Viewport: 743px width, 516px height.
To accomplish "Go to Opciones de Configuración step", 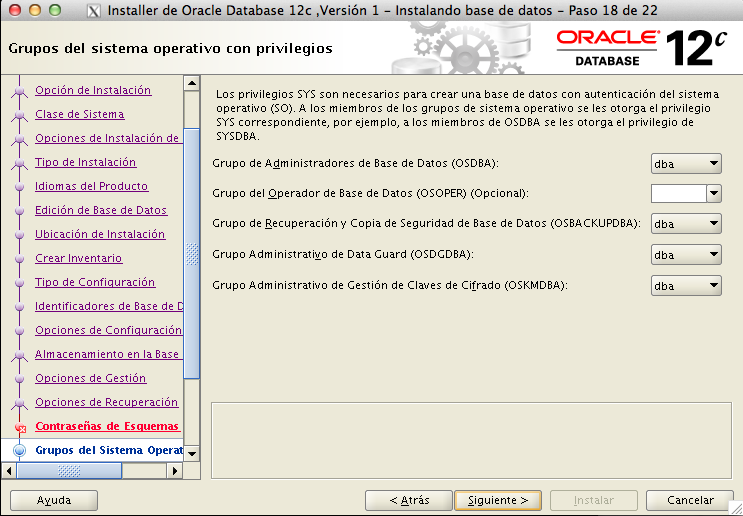I will (x=109, y=330).
